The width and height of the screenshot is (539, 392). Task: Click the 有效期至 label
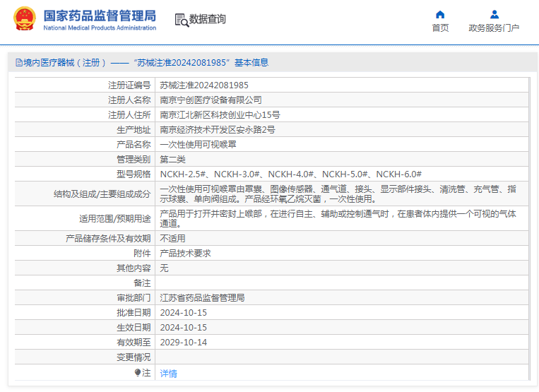pyautogui.click(x=134, y=342)
